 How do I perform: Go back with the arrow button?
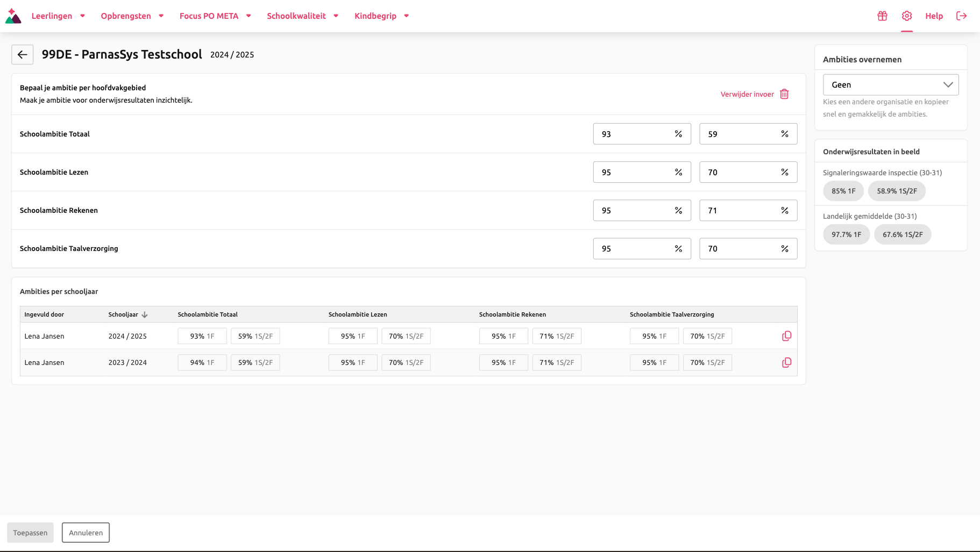point(23,54)
